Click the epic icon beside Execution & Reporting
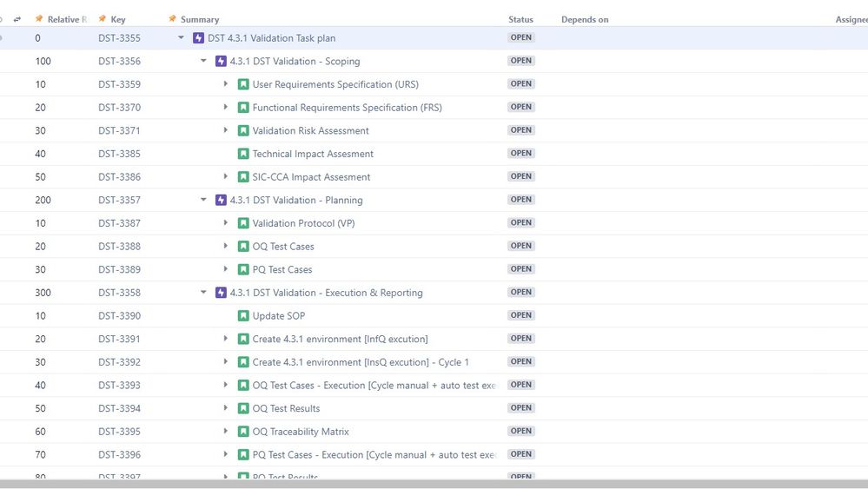Image resolution: width=868 pixels, height=489 pixels. tap(221, 293)
